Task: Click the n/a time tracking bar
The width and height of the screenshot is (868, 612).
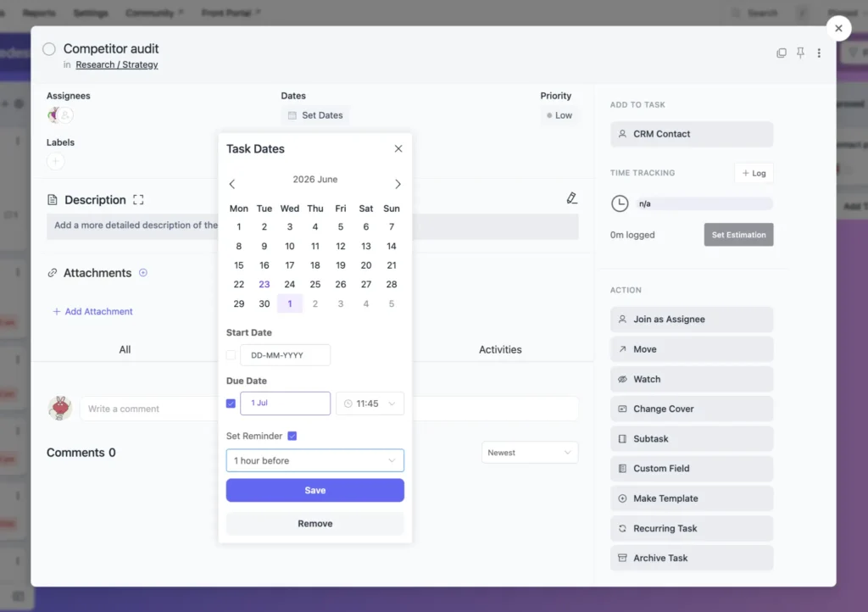Action: [704, 203]
